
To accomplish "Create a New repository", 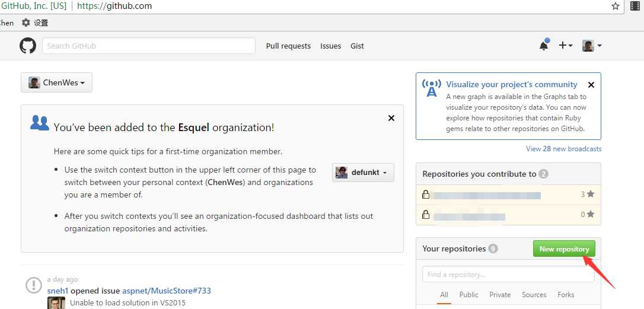I will (x=564, y=249).
